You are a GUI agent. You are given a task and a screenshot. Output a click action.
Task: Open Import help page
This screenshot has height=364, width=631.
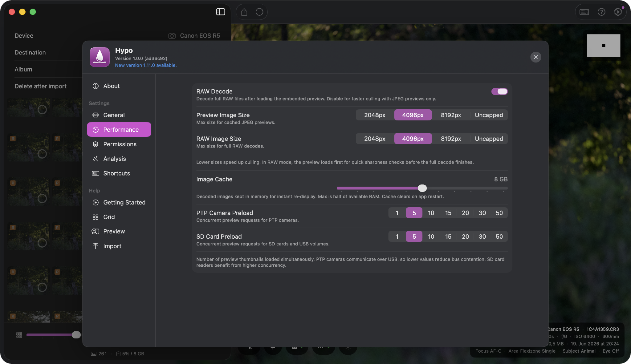119,246
